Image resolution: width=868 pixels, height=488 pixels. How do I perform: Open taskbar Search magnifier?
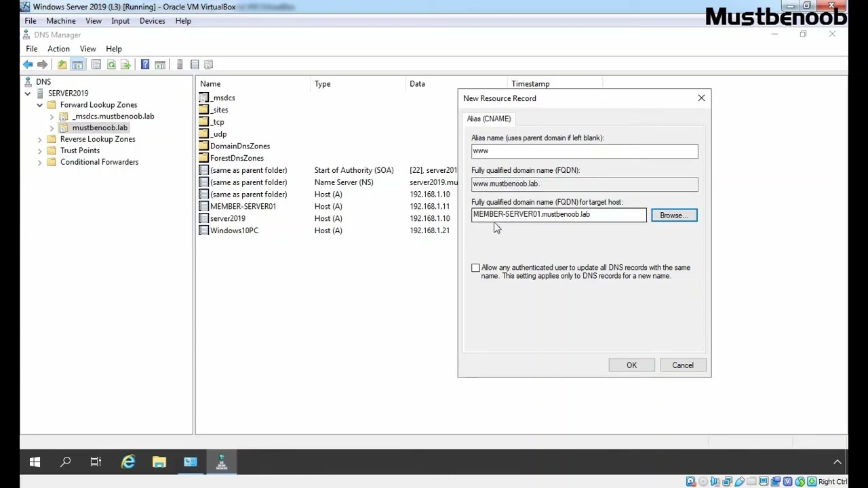(66, 462)
